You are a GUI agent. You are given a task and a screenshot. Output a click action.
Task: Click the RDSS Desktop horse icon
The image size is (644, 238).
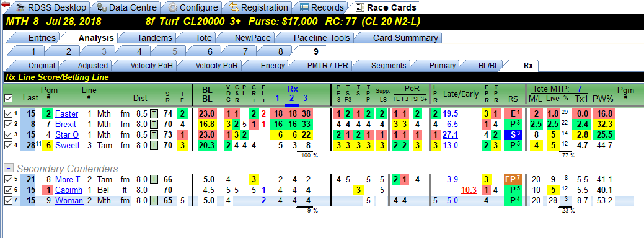(x=21, y=7)
